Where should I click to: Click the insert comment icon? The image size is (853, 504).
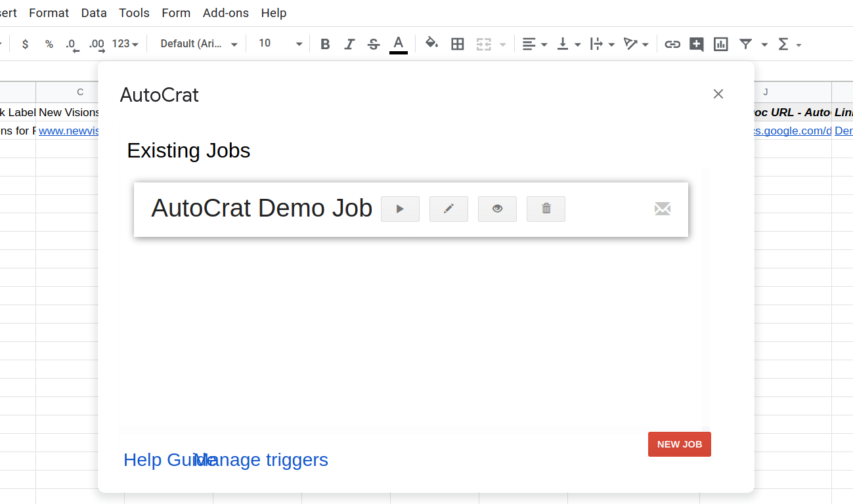pyautogui.click(x=697, y=44)
